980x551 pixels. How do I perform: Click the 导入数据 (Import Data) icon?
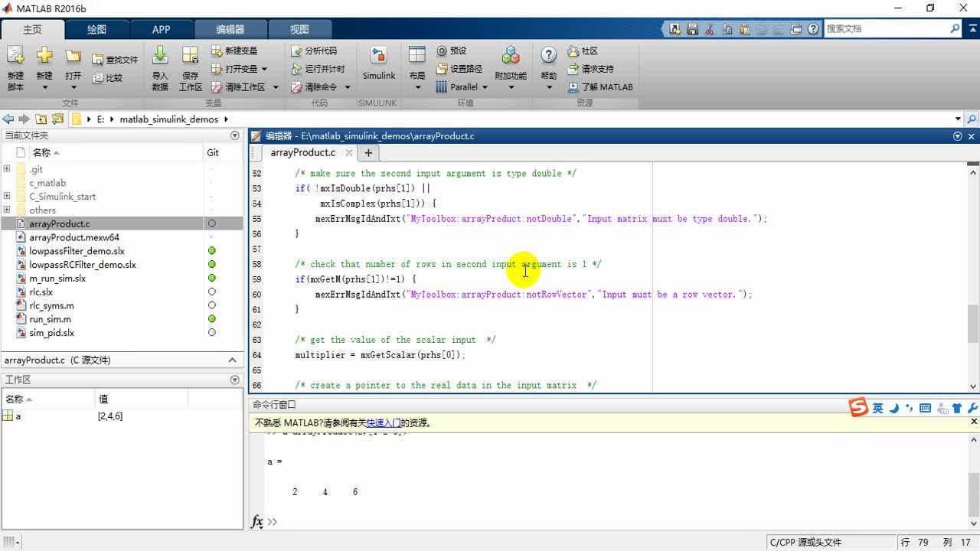coord(158,63)
